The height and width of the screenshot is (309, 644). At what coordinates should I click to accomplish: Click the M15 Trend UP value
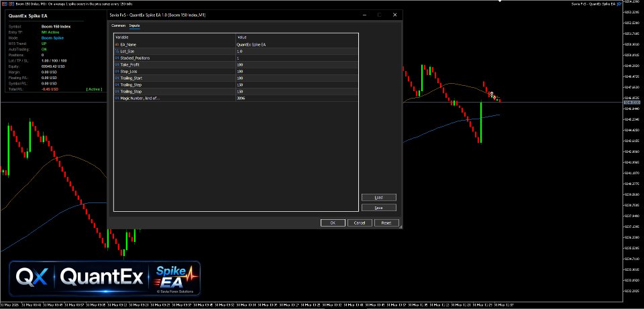[x=44, y=44]
